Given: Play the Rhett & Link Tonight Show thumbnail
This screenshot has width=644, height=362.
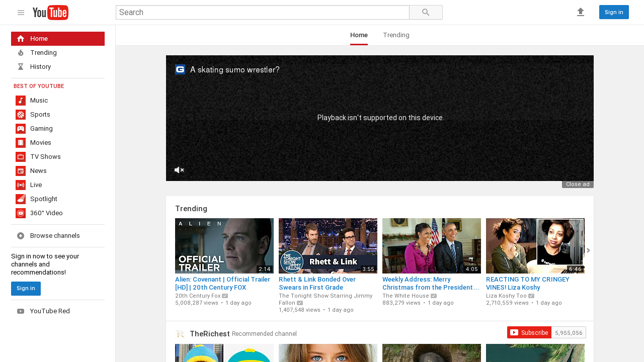Looking at the screenshot, I should (x=328, y=246).
